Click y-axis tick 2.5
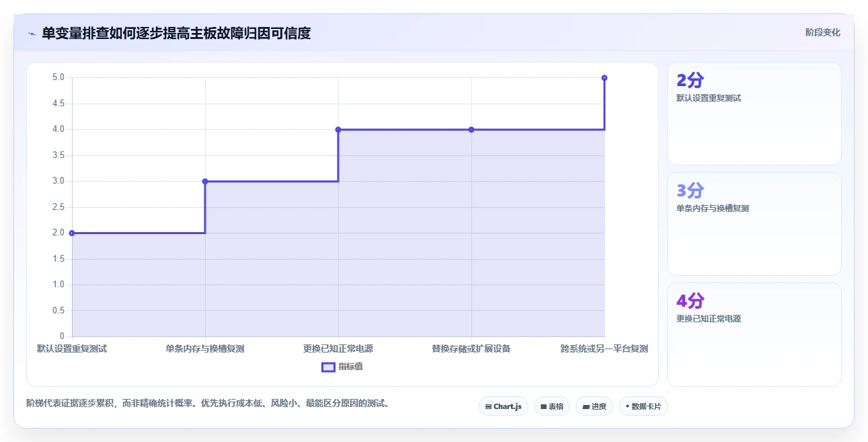The height and width of the screenshot is (442, 868). click(58, 207)
